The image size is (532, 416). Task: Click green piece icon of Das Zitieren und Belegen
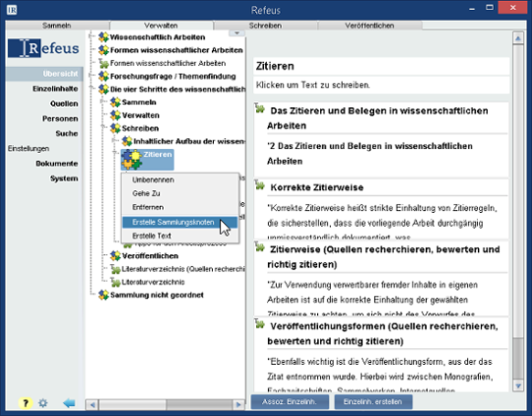pyautogui.click(x=259, y=108)
